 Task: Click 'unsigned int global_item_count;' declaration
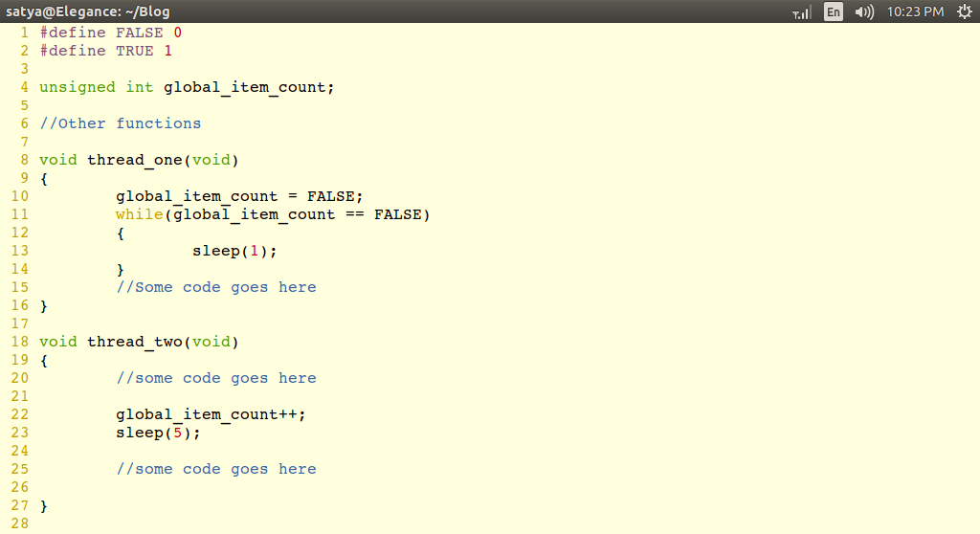point(187,87)
